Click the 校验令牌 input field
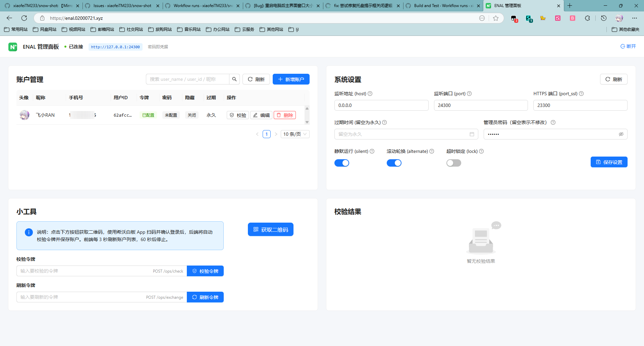The height and width of the screenshot is (346, 644). (102, 271)
